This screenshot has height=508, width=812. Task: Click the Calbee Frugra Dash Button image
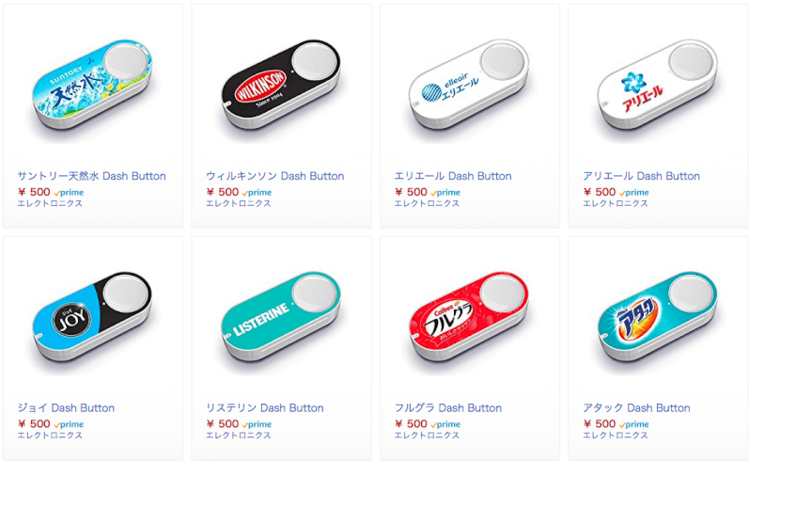click(x=469, y=317)
